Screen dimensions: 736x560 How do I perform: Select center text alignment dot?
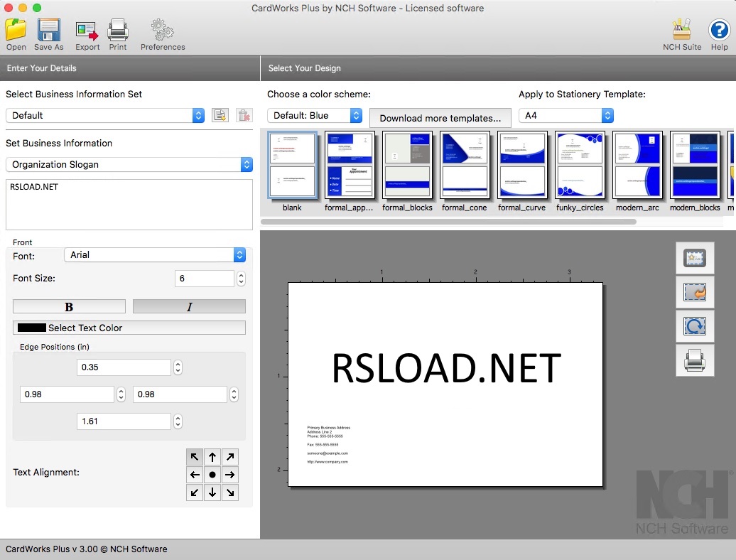(x=212, y=475)
